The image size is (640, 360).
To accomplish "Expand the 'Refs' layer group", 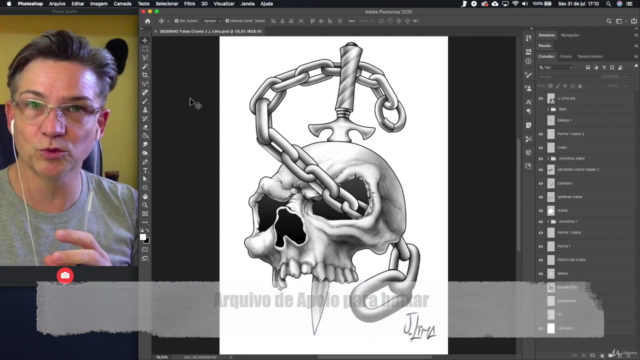I will coord(548,109).
